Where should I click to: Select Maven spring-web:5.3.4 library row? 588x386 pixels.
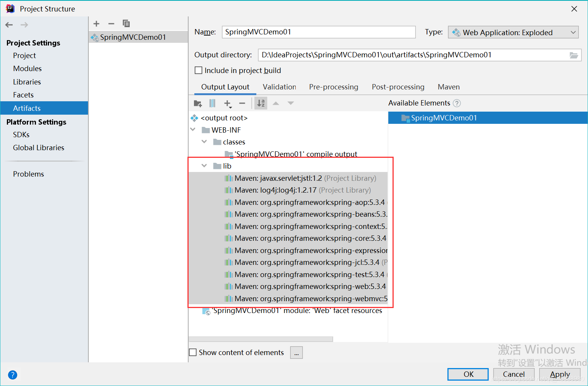pyautogui.click(x=288, y=286)
